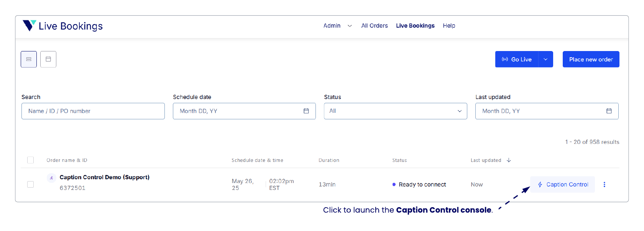This screenshot has height=231, width=644.
Task: Switch to calendar view icon
Action: pos(48,59)
